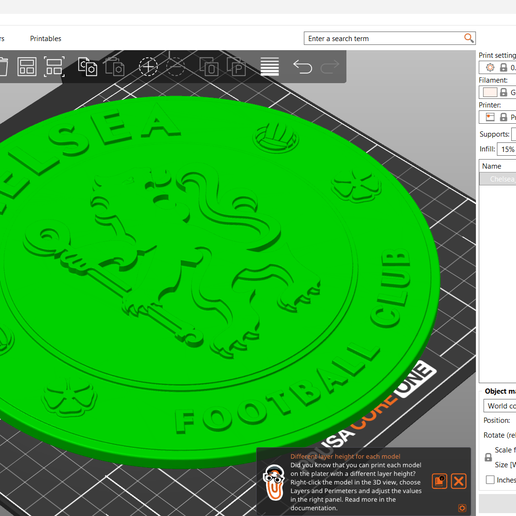Click the 'Filament:' label
516x516 pixels.
click(493, 80)
